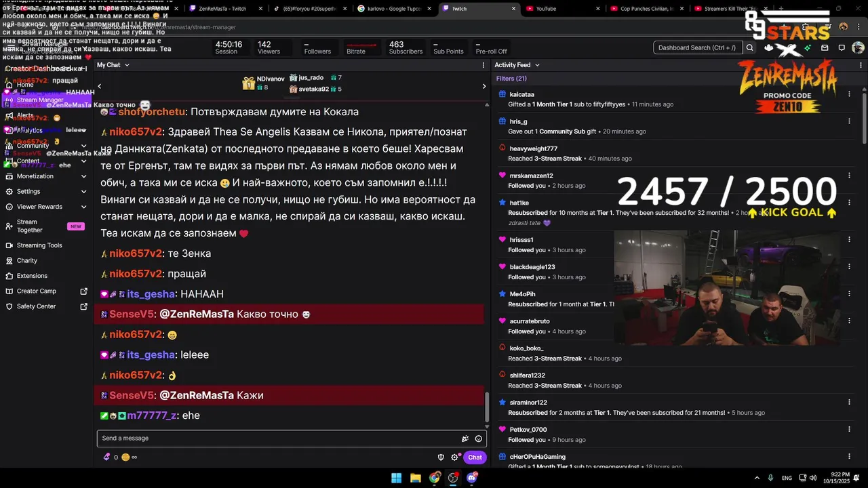Click username niko657v2 on прощай message
The width and height of the screenshot is (868, 488).
pos(136,274)
